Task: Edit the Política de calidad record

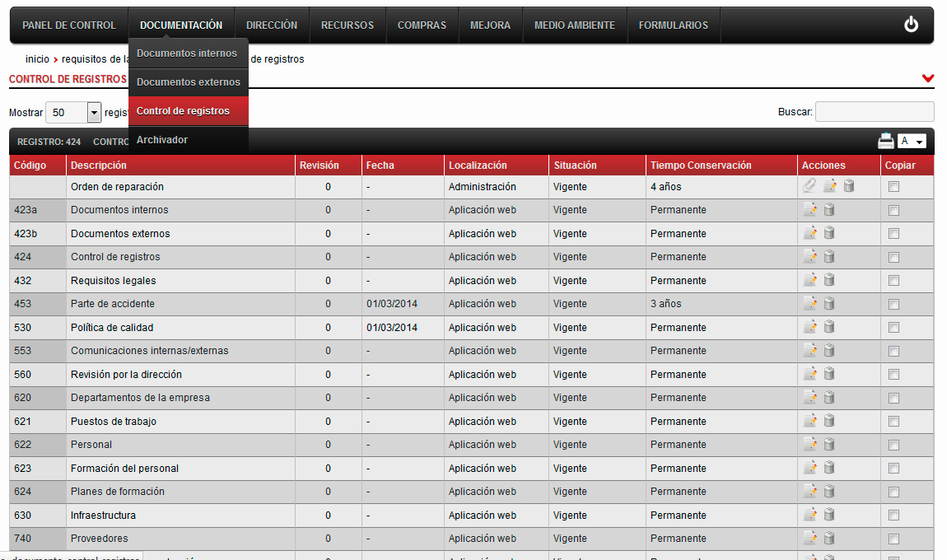Action: (810, 327)
